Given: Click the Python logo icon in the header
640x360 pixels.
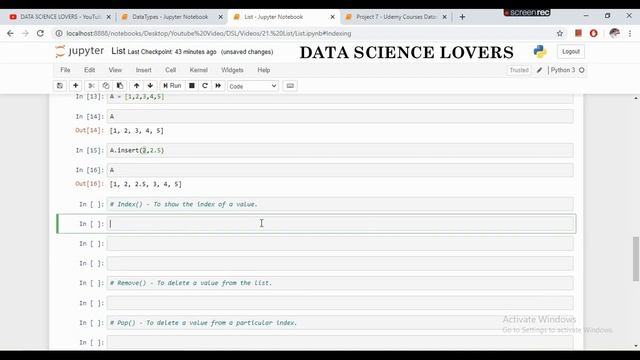Looking at the screenshot, I should [540, 51].
